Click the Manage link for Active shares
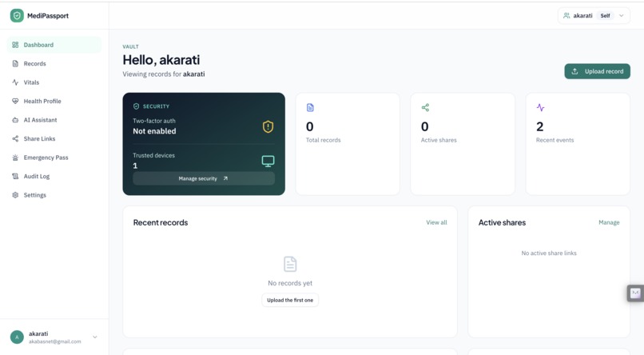The image size is (644, 355). pyautogui.click(x=609, y=222)
